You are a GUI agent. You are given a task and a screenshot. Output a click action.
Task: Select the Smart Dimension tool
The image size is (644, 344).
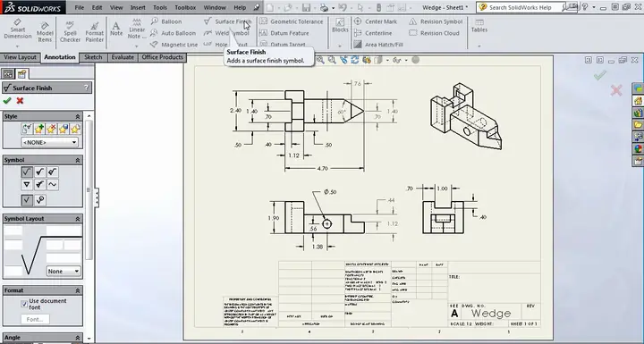coord(18,29)
